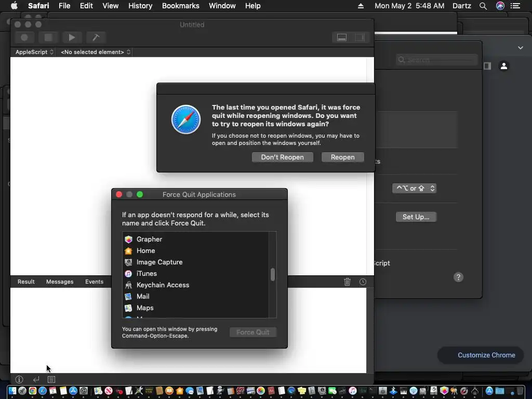Open the Trash in the Dock
Screen dimensions: 532x399
pos(520,391)
